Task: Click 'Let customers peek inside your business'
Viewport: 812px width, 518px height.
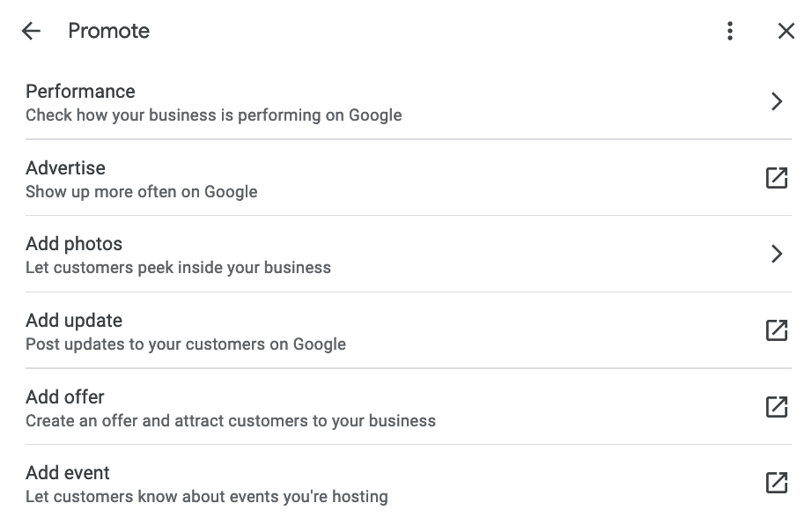Action: tap(178, 268)
